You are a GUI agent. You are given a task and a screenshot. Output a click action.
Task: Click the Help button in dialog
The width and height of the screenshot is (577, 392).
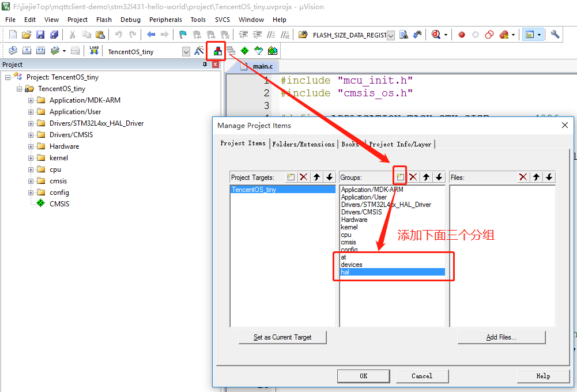coord(543,376)
